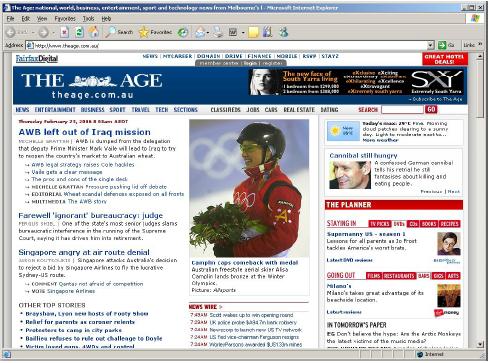Open the CLASSIFIEDS navigation link

pyautogui.click(x=225, y=110)
